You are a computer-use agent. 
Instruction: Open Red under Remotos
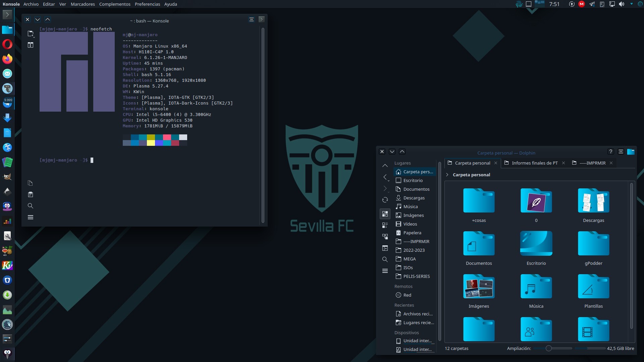point(415,295)
